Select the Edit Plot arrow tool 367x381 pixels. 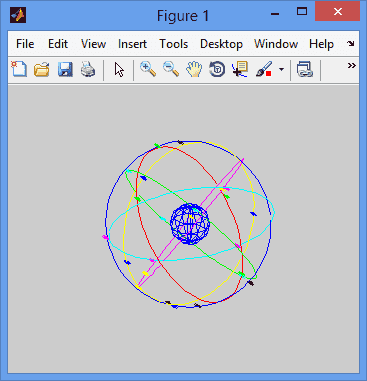[x=119, y=70]
